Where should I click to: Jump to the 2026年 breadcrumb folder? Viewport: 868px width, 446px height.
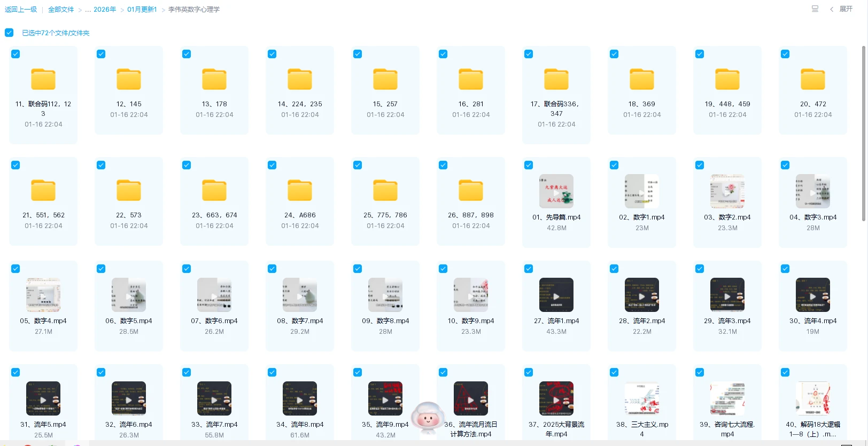[x=105, y=10]
